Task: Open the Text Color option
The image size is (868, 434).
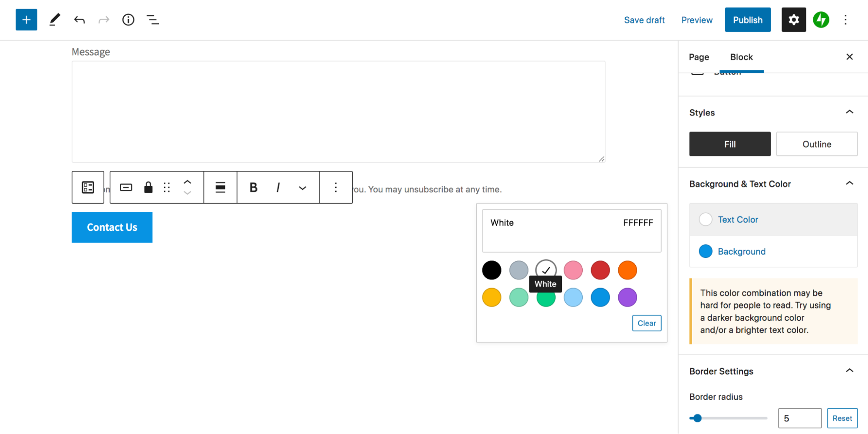Action: pyautogui.click(x=773, y=220)
